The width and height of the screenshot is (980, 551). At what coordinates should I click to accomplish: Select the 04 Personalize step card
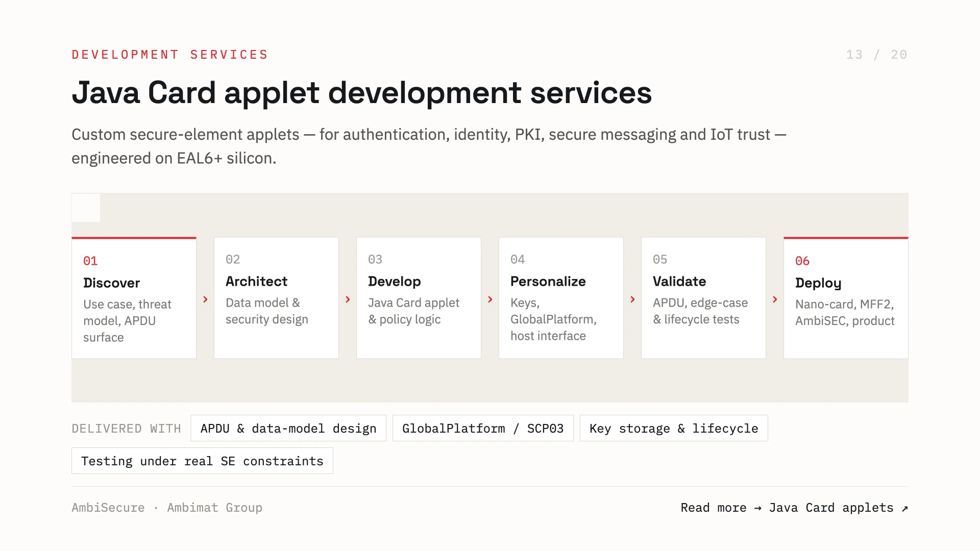pyautogui.click(x=561, y=298)
